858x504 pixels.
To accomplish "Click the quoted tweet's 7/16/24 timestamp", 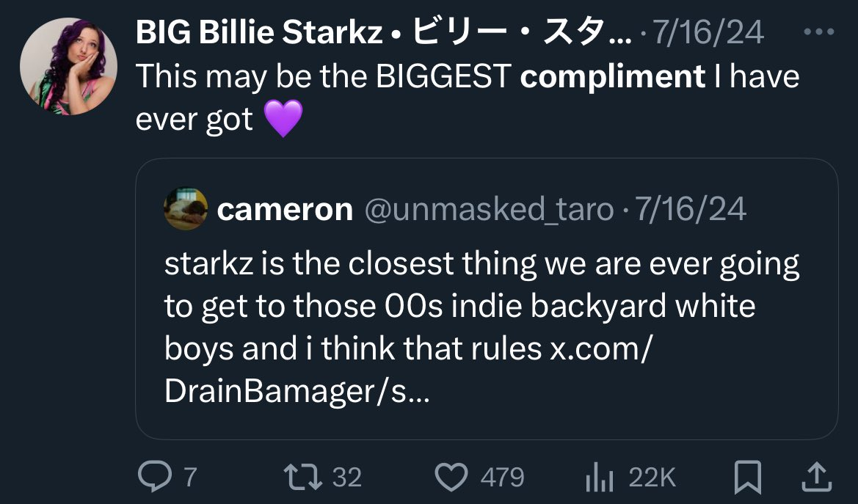I will coord(691,210).
